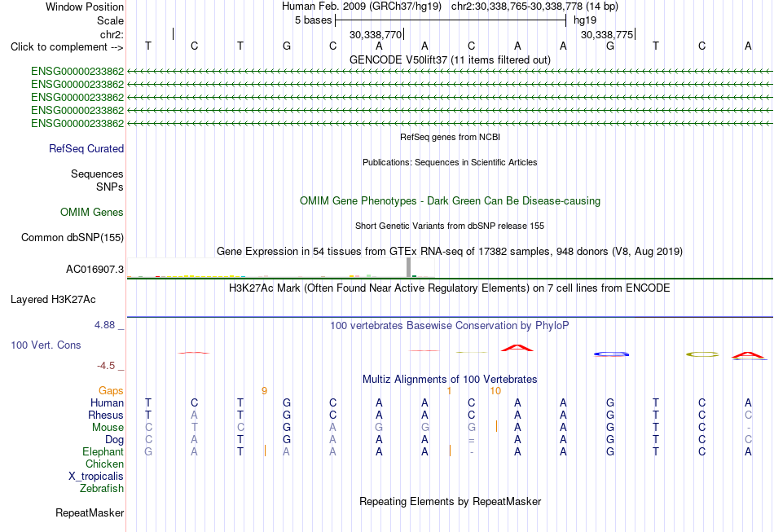Click the blue G conservation logo

[x=611, y=354]
